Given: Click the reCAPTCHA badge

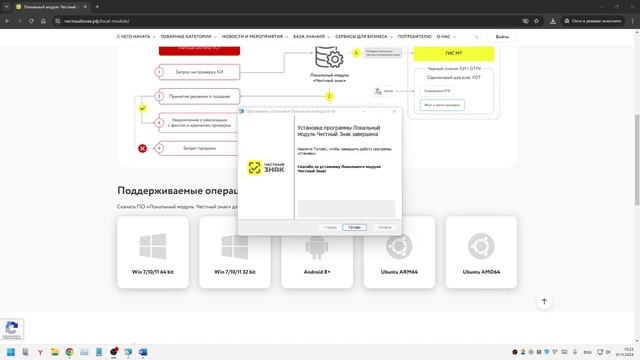Looking at the screenshot, I should pyautogui.click(x=12, y=329).
